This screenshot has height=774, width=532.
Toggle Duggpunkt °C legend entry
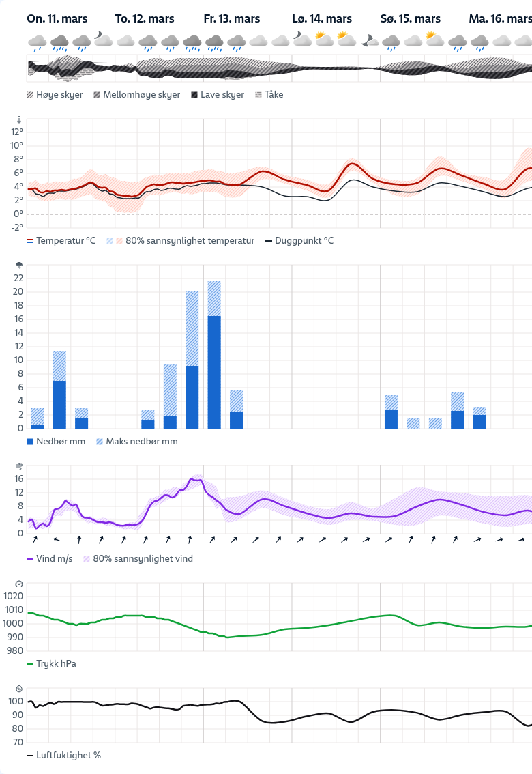(299, 241)
